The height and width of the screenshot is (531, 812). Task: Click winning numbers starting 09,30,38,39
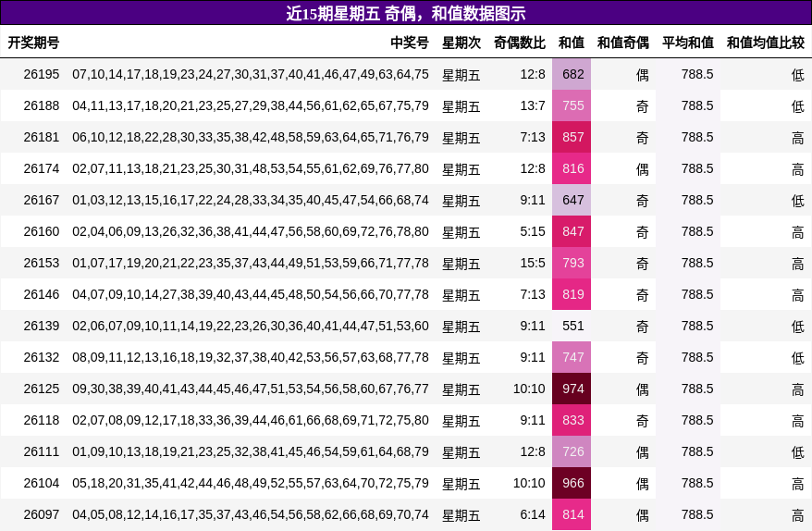[x=251, y=389]
